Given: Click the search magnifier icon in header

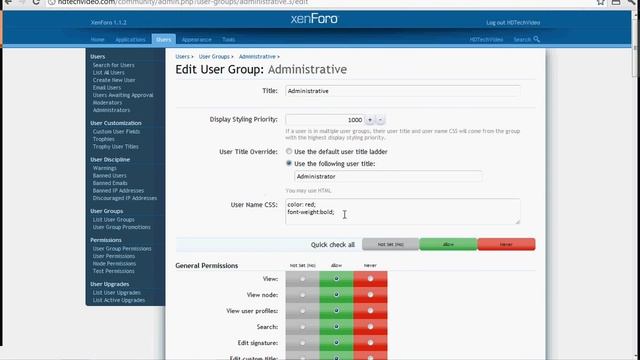Looking at the screenshot, I should pos(536,39).
